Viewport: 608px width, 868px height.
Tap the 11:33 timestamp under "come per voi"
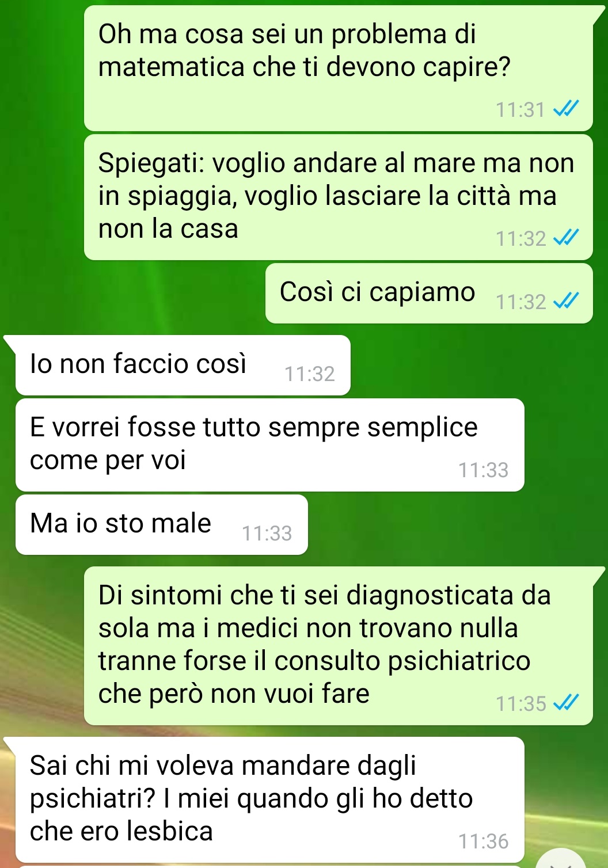tap(483, 470)
